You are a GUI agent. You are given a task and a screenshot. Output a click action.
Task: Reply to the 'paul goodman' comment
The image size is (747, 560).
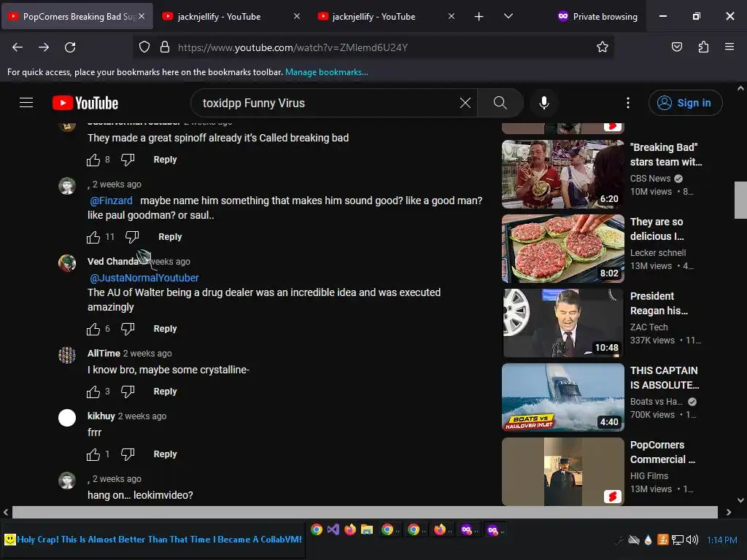(169, 237)
